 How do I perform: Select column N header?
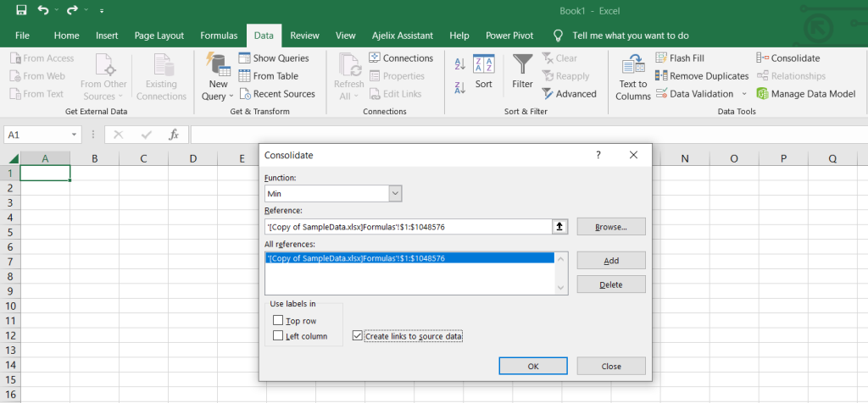tap(685, 158)
